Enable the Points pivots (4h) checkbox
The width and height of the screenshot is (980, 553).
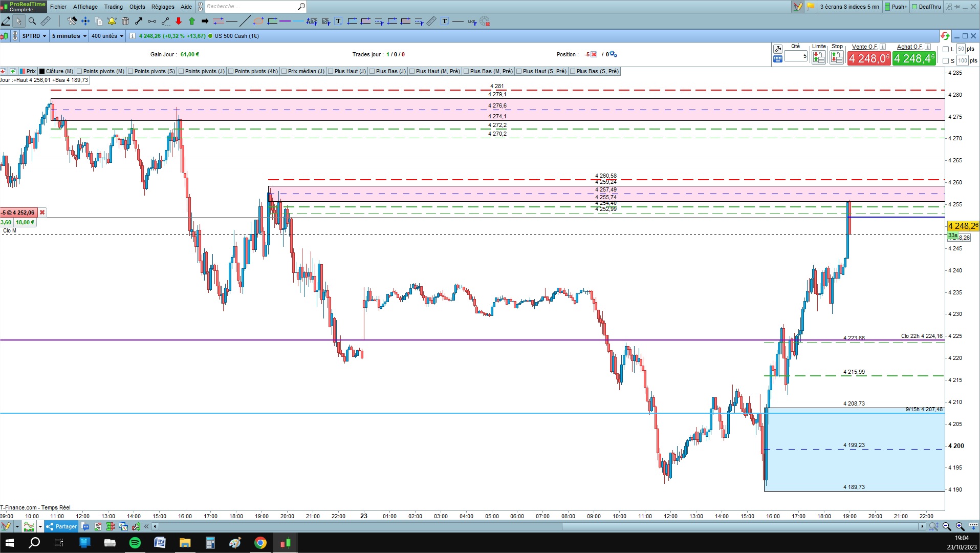point(231,71)
